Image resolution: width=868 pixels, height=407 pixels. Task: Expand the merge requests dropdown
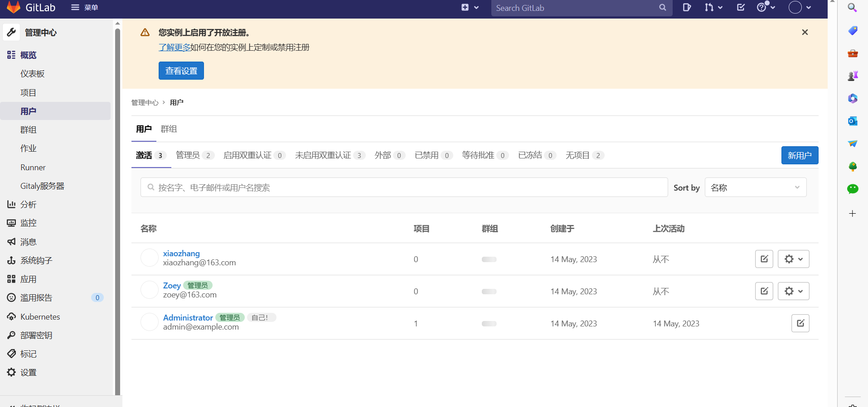click(x=713, y=8)
